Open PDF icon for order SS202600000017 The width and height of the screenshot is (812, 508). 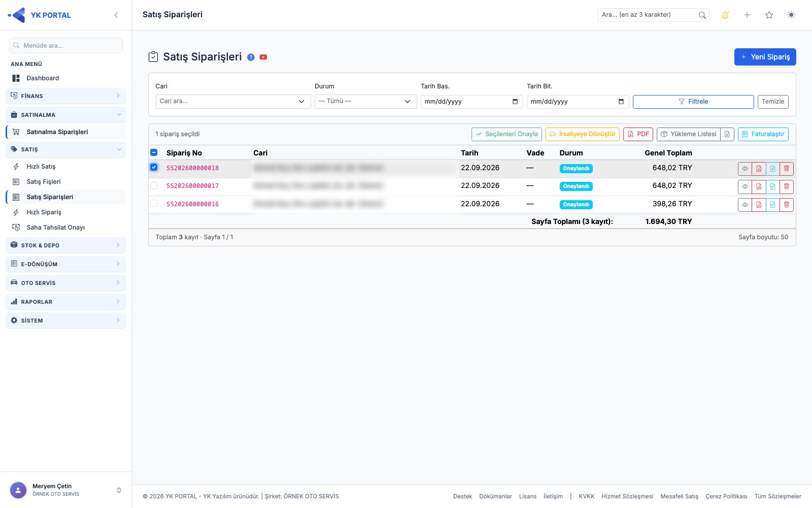click(759, 186)
